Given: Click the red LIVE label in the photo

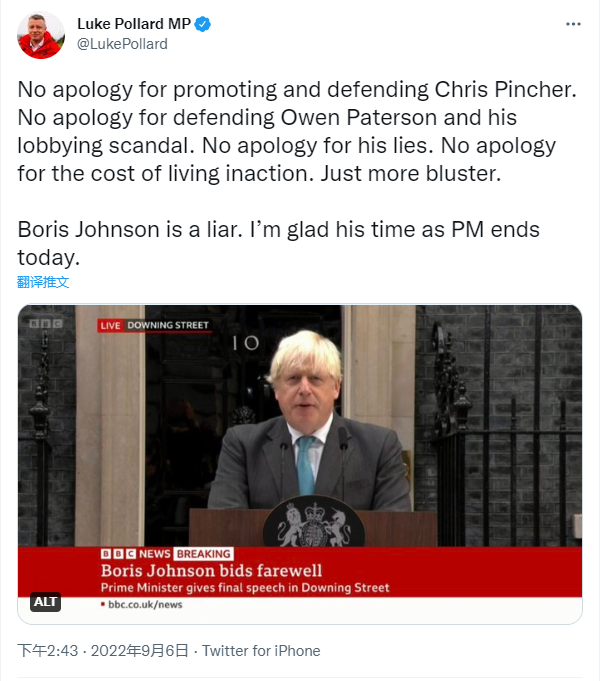Looking at the screenshot, I should 110,325.
